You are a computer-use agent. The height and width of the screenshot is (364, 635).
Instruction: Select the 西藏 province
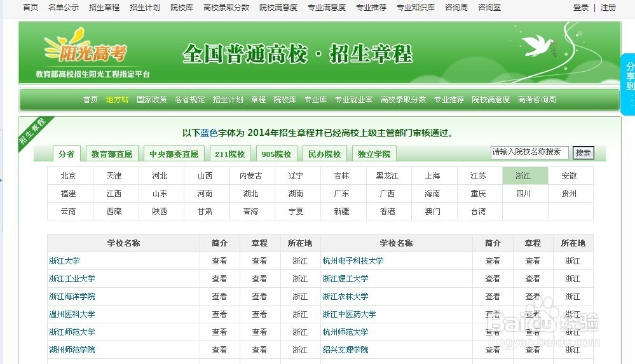(114, 212)
